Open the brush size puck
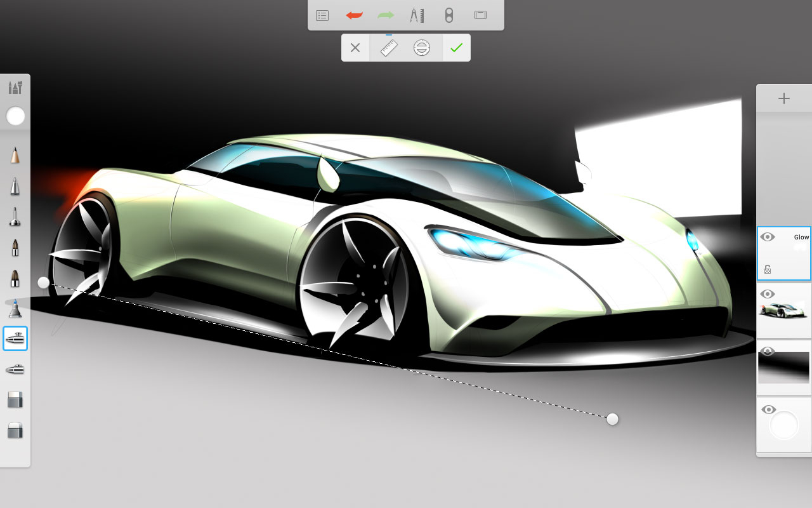The width and height of the screenshot is (812, 508). [x=449, y=15]
